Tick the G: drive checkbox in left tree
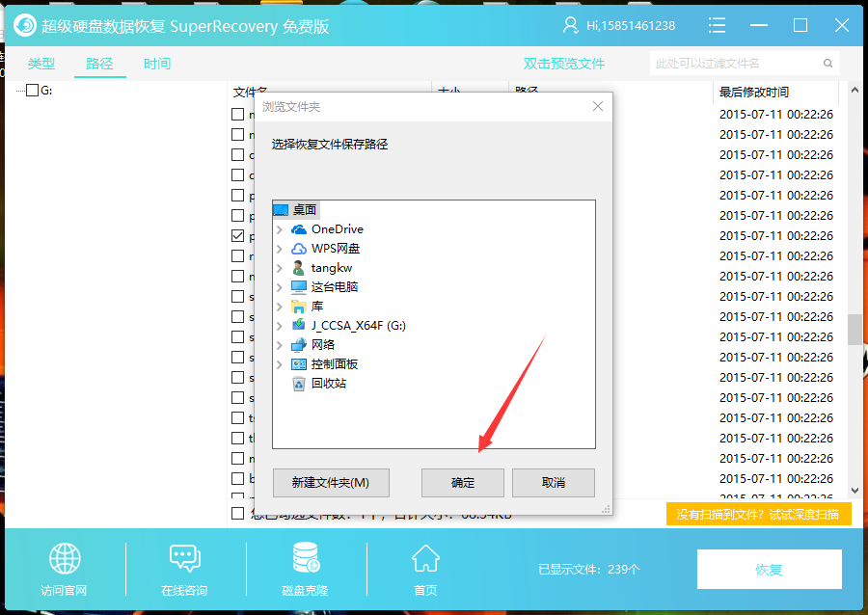 pos(33,91)
